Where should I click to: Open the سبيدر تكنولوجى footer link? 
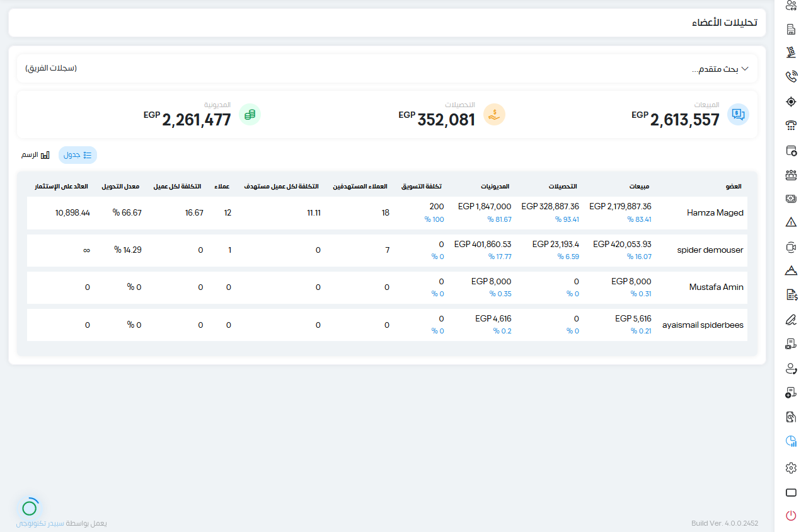[40, 524]
